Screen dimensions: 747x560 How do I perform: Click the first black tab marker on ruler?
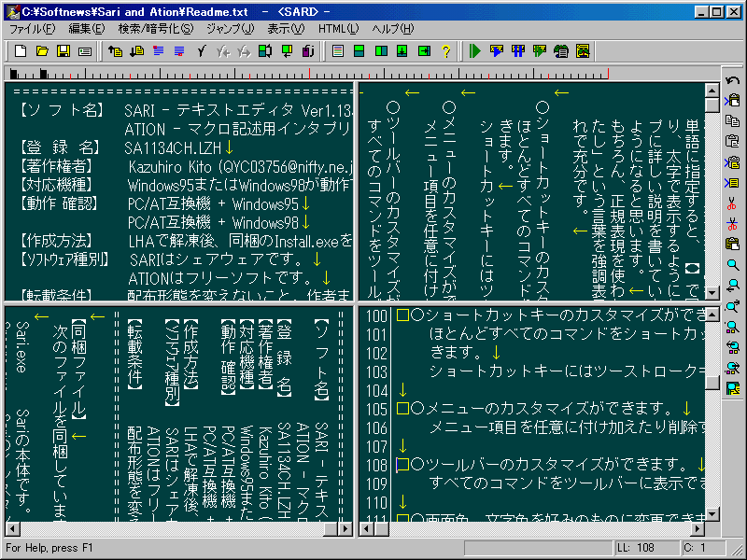14,74
